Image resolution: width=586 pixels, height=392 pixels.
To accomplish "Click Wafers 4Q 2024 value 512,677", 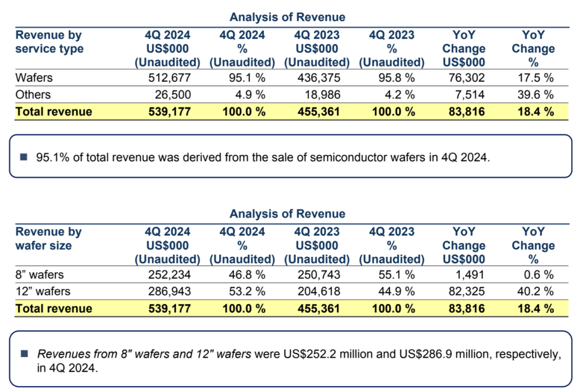I will click(169, 78).
